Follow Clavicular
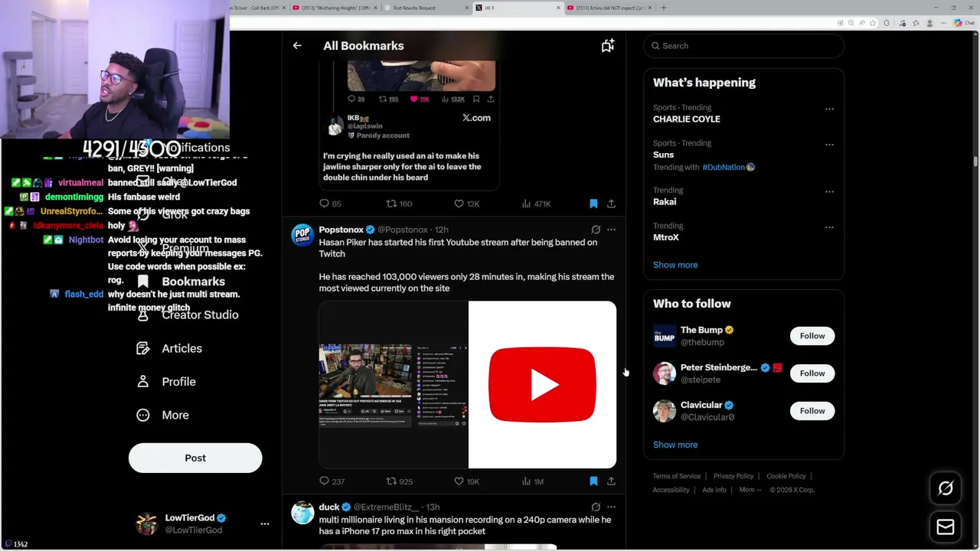This screenshot has height=551, width=980. [812, 411]
